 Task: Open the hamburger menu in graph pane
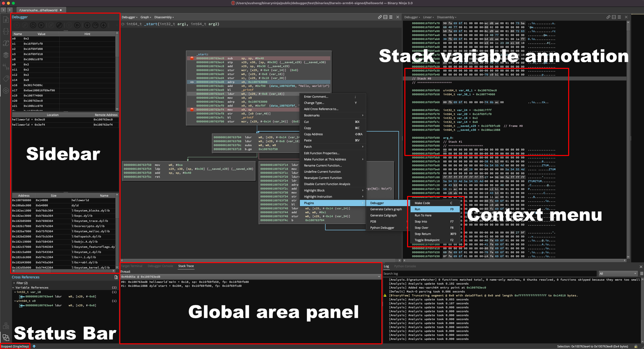click(x=391, y=17)
